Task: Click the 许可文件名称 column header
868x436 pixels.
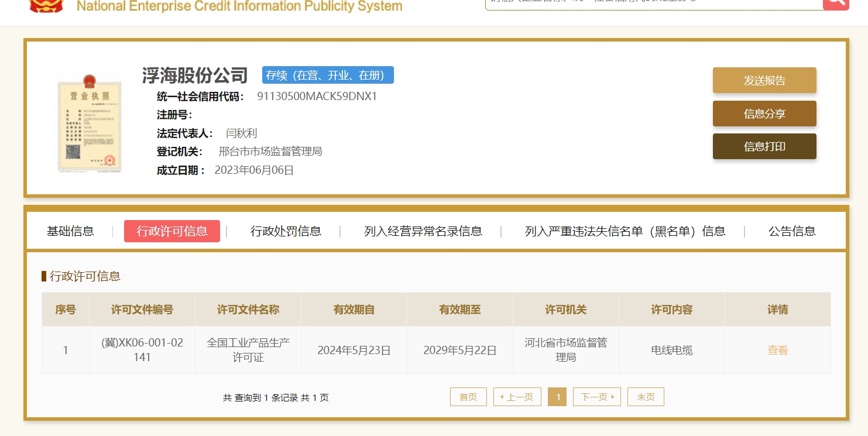Action: [x=248, y=310]
